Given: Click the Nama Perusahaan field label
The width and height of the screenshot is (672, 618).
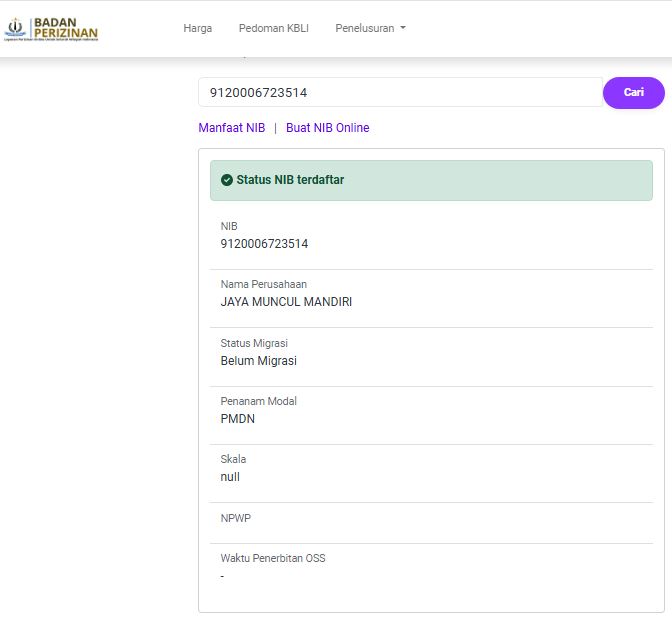Looking at the screenshot, I should tap(263, 284).
